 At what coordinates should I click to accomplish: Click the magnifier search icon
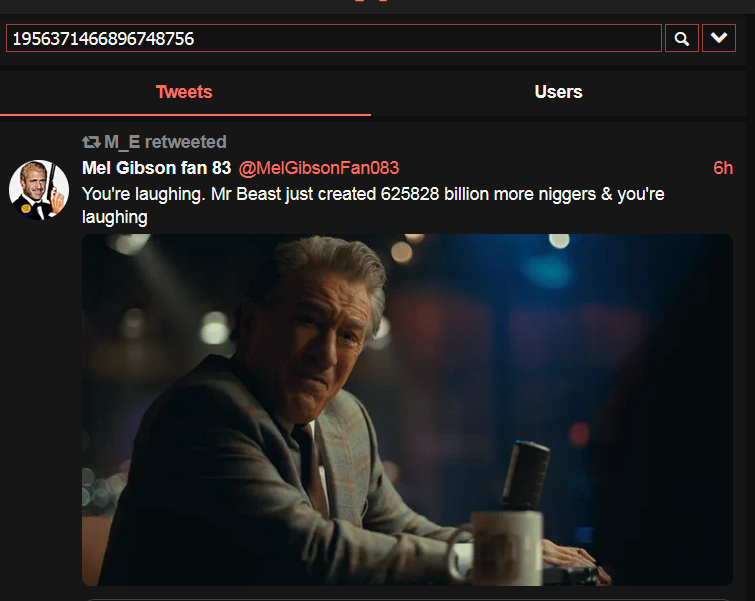tap(681, 39)
